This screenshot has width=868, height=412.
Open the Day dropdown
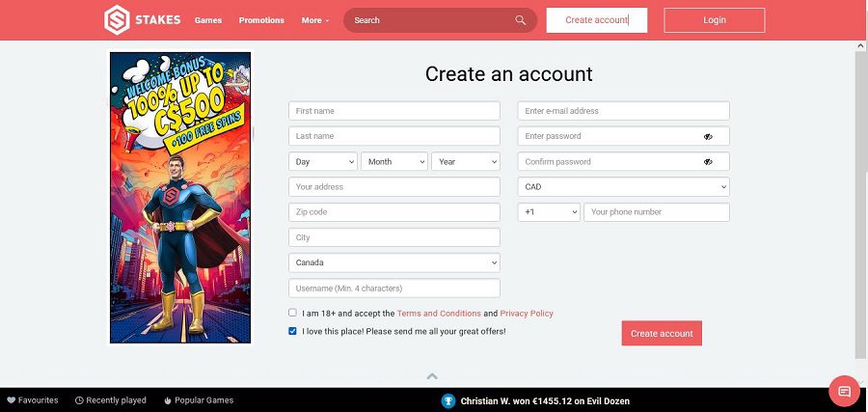[x=323, y=162]
